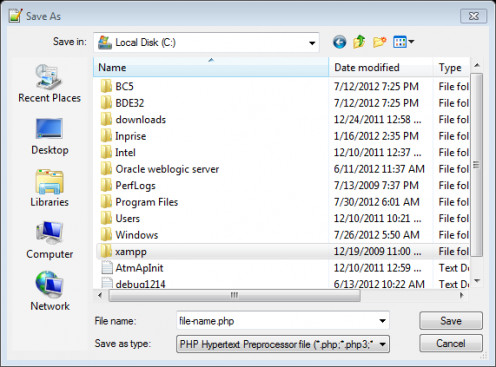The height and width of the screenshot is (367, 496).
Task: Click date 7/12/2012 7:25 PM of BC5
Action: tap(376, 87)
